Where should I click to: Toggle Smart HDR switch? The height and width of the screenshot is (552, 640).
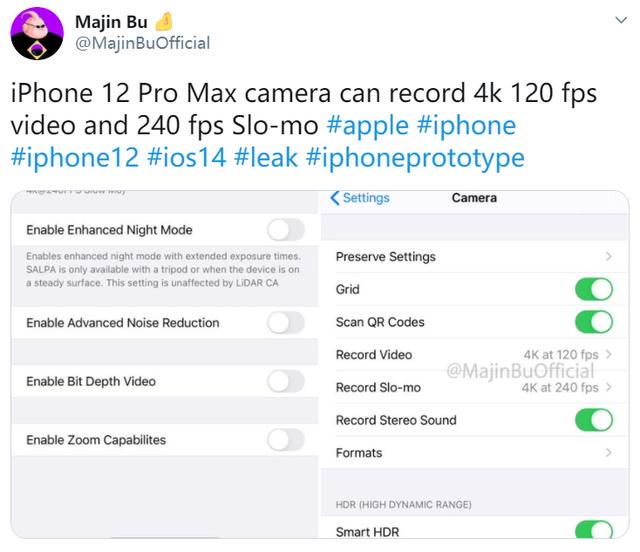[x=594, y=529]
